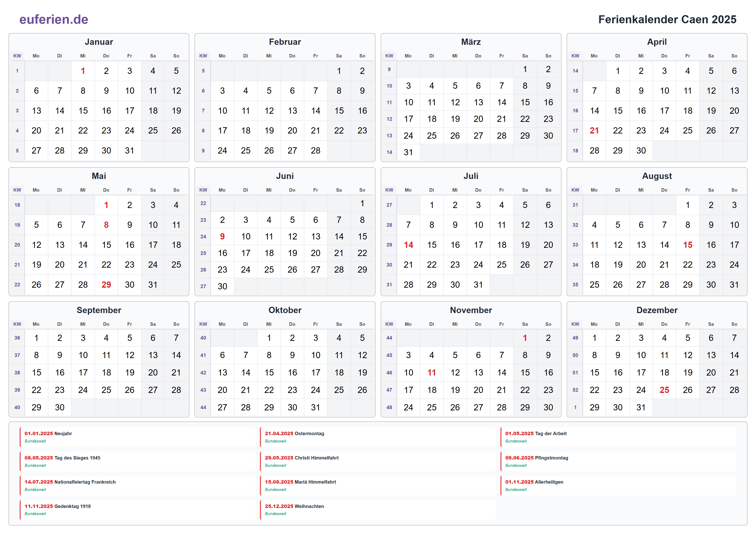The image size is (756, 534).
Task: Select the Dezember month heading
Action: [657, 310]
